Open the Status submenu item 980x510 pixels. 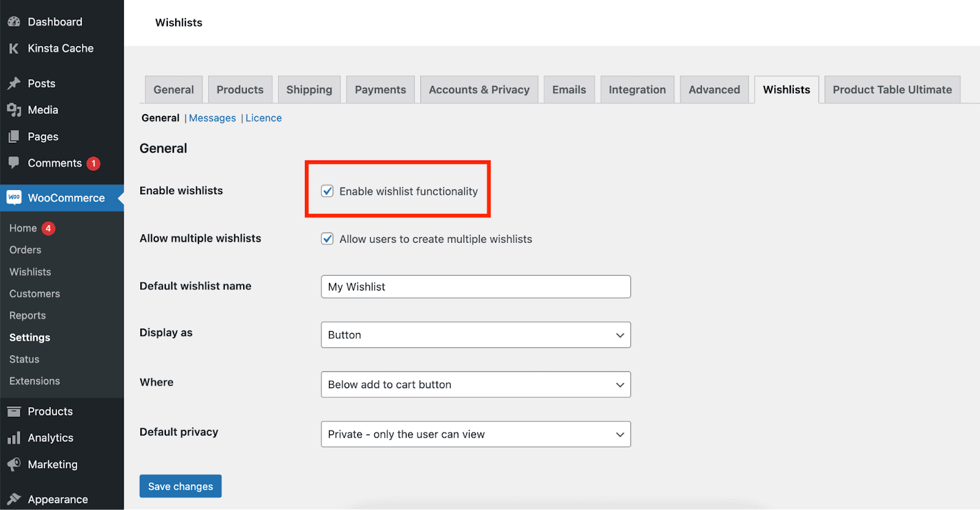click(24, 359)
